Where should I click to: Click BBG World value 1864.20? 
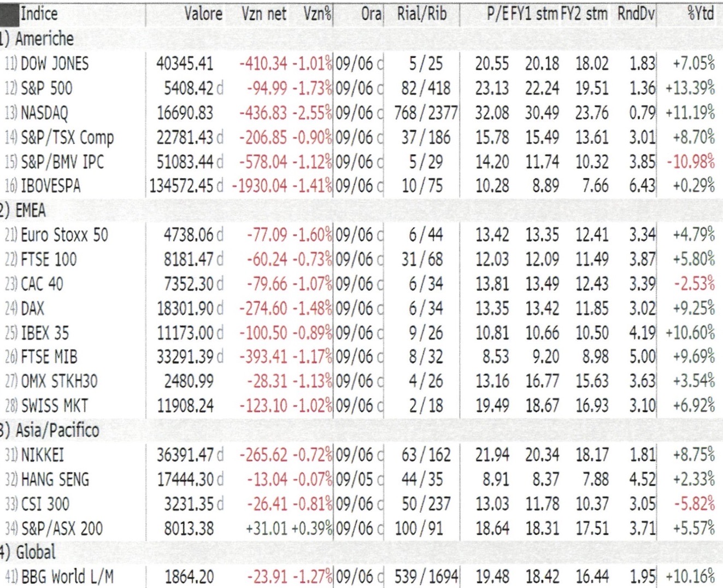click(189, 577)
